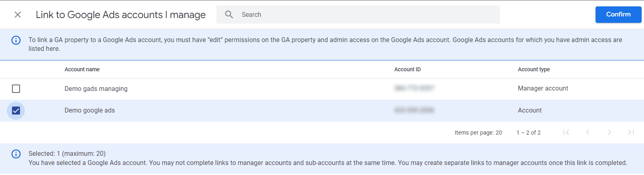The image size is (644, 175).
Task: Click the blurred ID of Demo google ads
Action: coord(414,110)
